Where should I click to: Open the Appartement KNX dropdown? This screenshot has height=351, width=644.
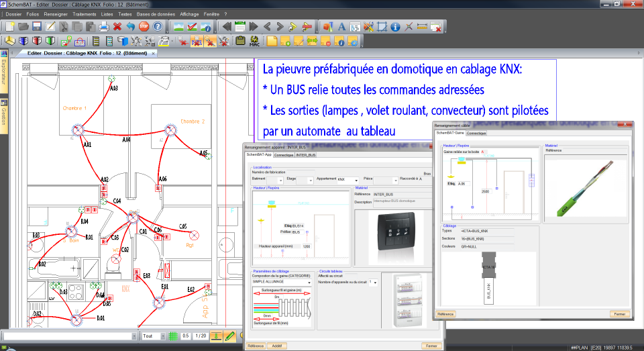tap(356, 181)
